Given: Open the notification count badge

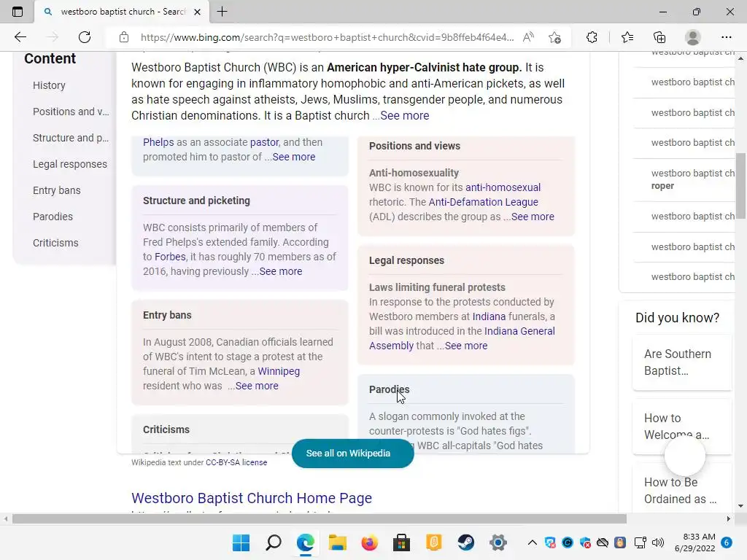Looking at the screenshot, I should coord(727,542).
